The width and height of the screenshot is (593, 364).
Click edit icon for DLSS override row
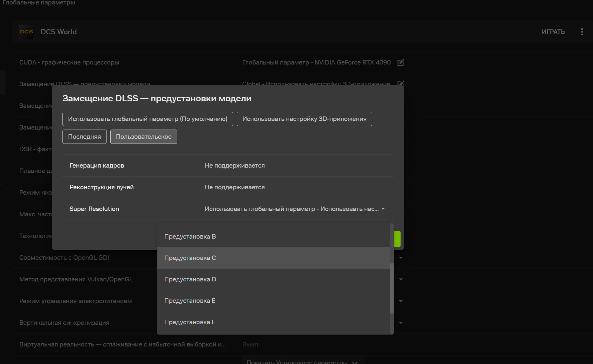coord(401,83)
